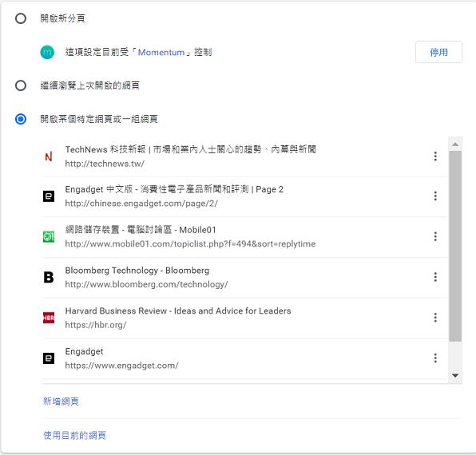Click 使用目前的網頁 link
The width and height of the screenshot is (476, 455).
74,435
